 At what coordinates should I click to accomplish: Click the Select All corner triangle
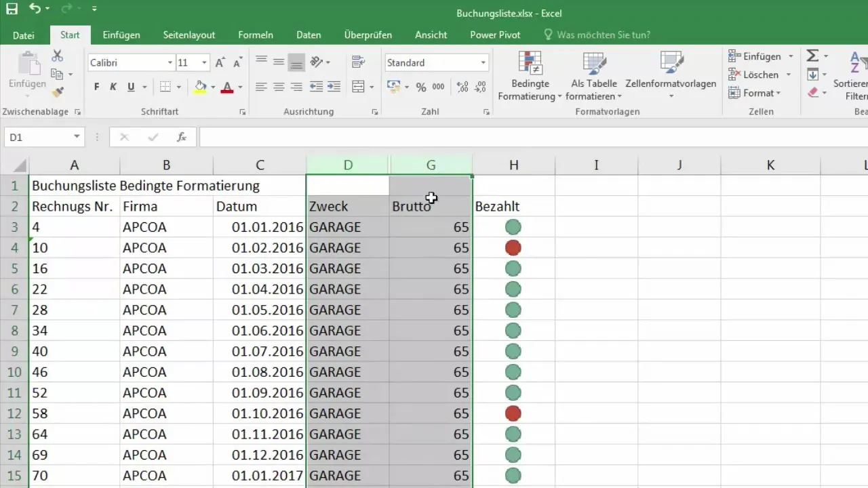click(x=20, y=165)
